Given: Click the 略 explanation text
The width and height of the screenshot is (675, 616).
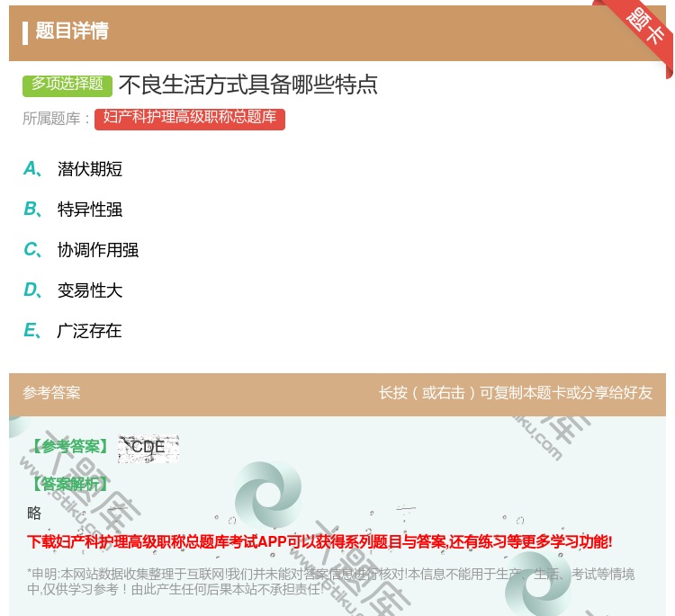Looking at the screenshot, I should point(34,513).
